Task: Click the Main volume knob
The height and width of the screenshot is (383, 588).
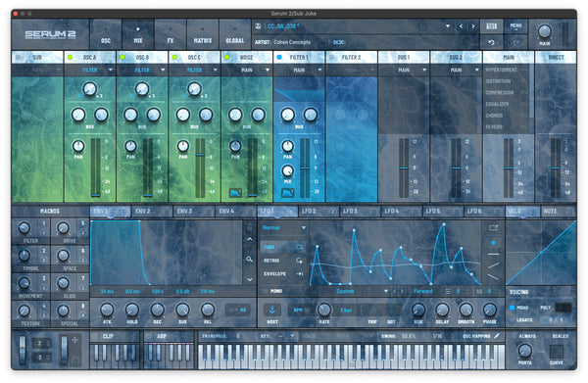Action: [x=545, y=31]
